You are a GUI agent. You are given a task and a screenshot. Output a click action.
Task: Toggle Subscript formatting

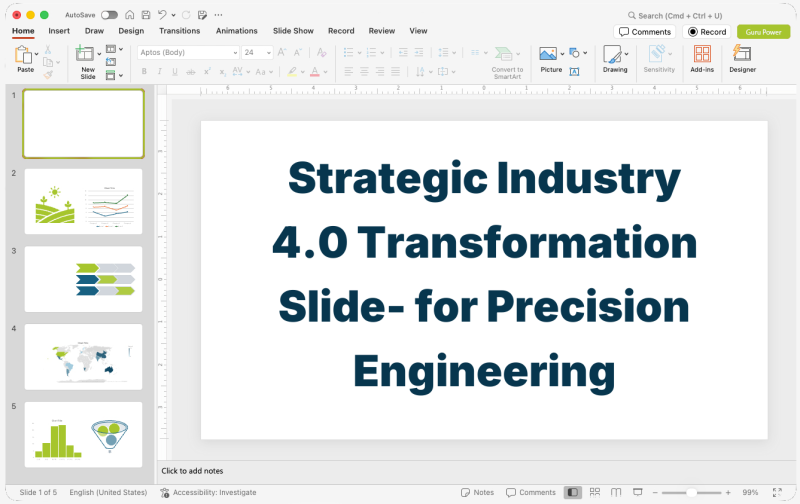click(222, 72)
